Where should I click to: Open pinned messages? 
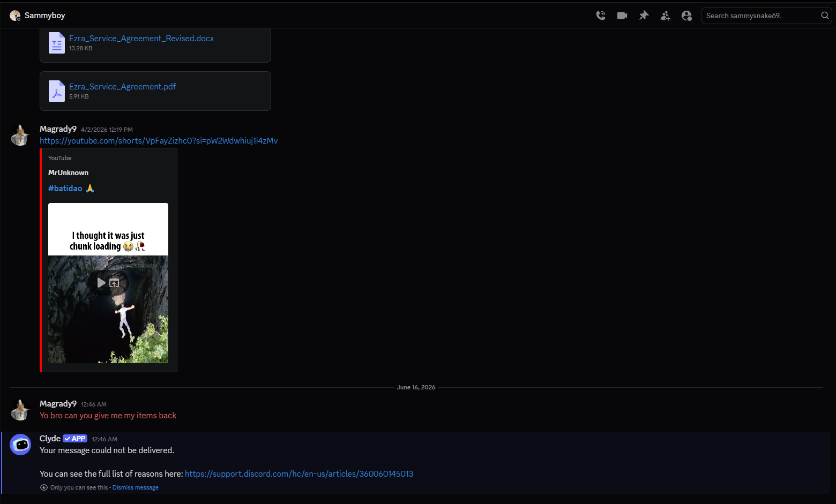644,16
